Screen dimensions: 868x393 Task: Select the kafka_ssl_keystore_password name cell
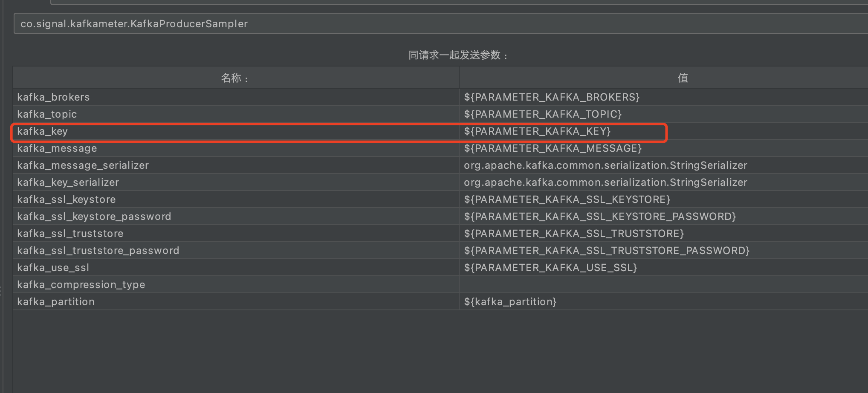pyautogui.click(x=236, y=217)
